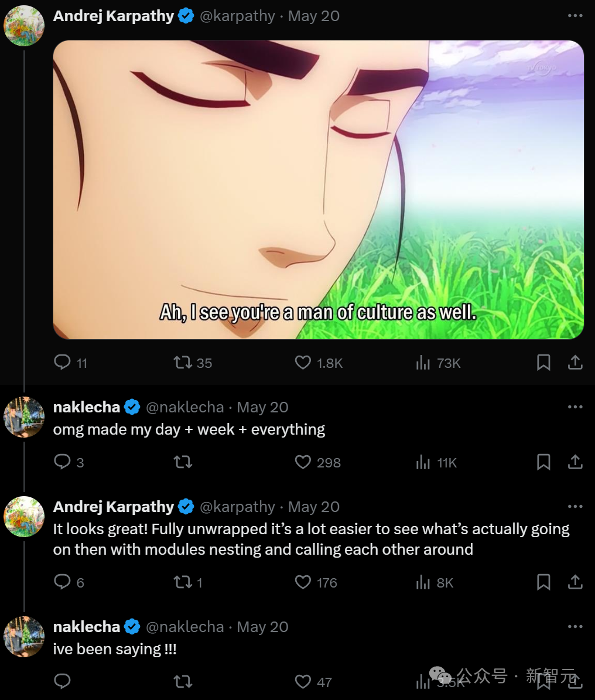
Task: Reply to 'omg made my day' tweet
Action: [69, 462]
